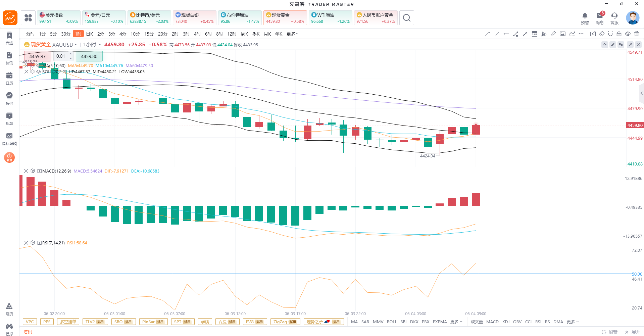
Task: Toggle the VPC indicator button
Action: coord(30,322)
